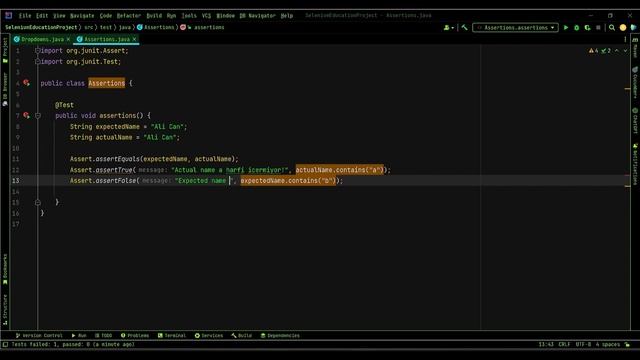Click the lock icon at status bar end
Image resolution: width=640 pixels, height=360 pixels.
627,344
